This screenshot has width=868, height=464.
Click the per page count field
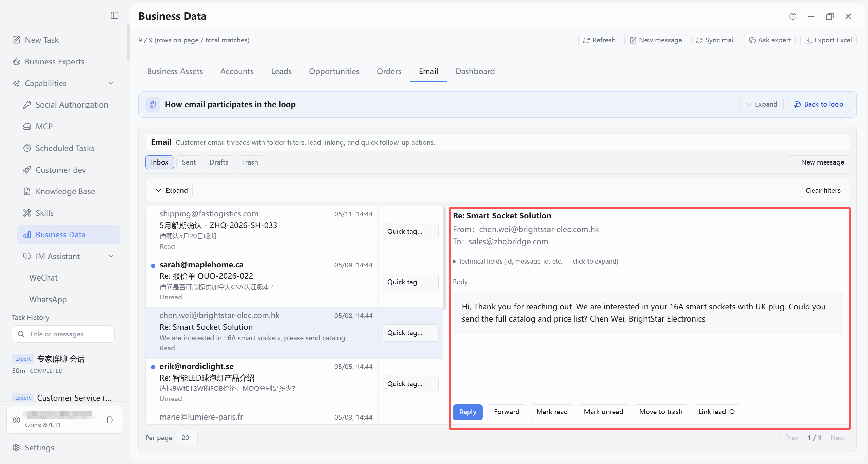(x=187, y=438)
